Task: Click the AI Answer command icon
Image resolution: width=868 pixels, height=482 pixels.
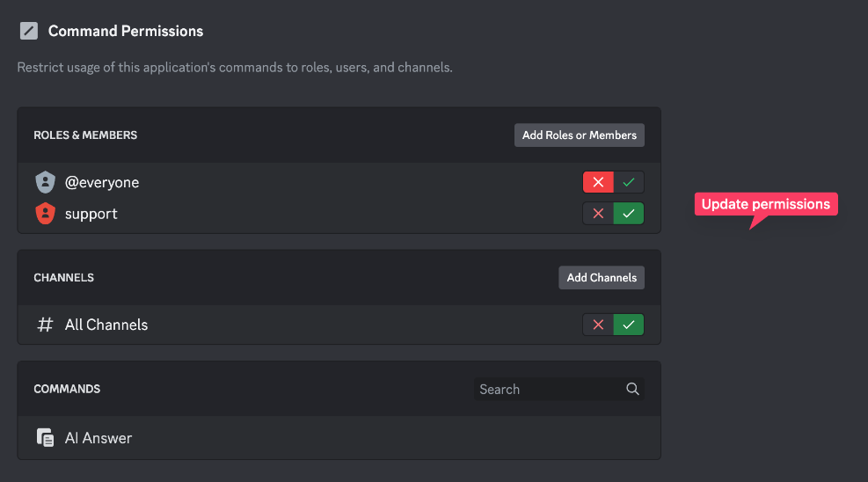Action: click(x=45, y=438)
